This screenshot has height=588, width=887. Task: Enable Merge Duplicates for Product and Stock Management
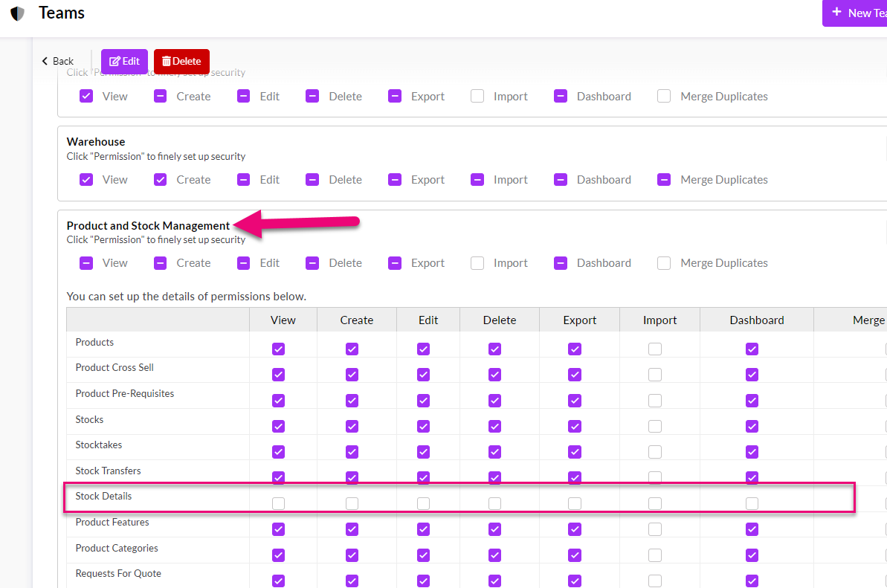[x=664, y=263]
